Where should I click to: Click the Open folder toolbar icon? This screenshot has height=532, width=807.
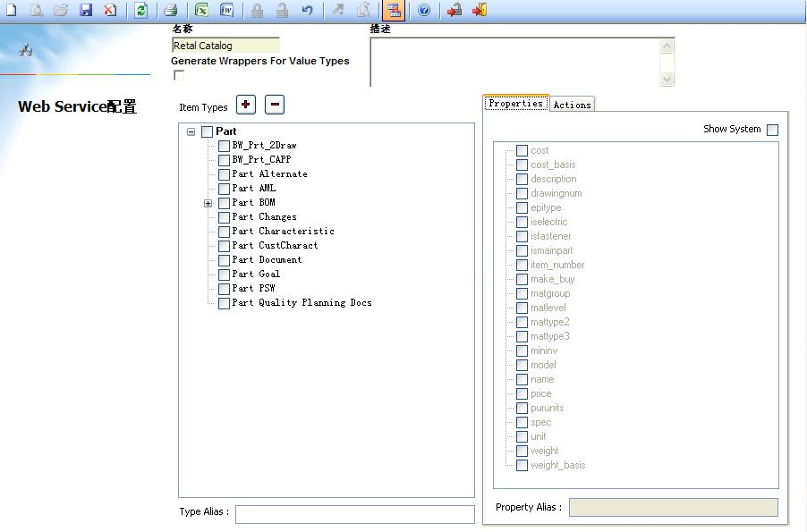tap(61, 10)
